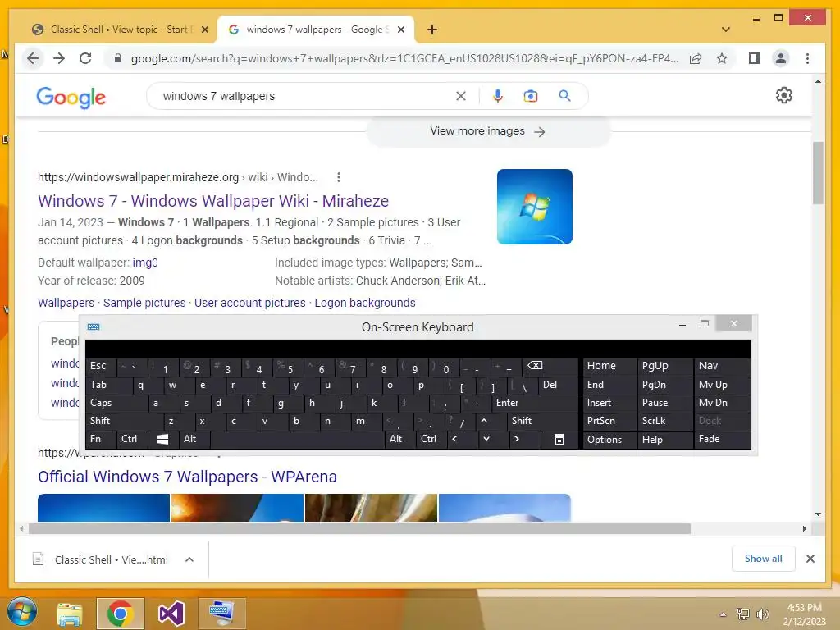Click the Windows 7 logo thumbnail image
840x630 pixels.
point(535,207)
